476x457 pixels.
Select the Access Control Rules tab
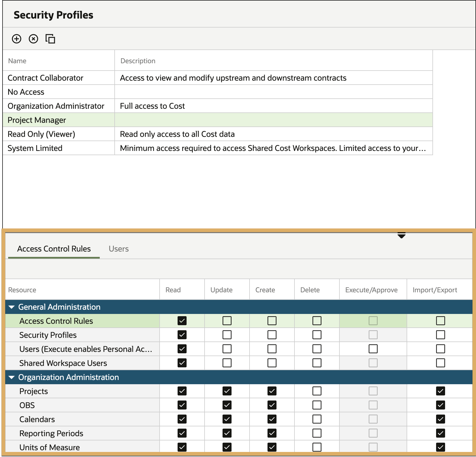tap(54, 249)
